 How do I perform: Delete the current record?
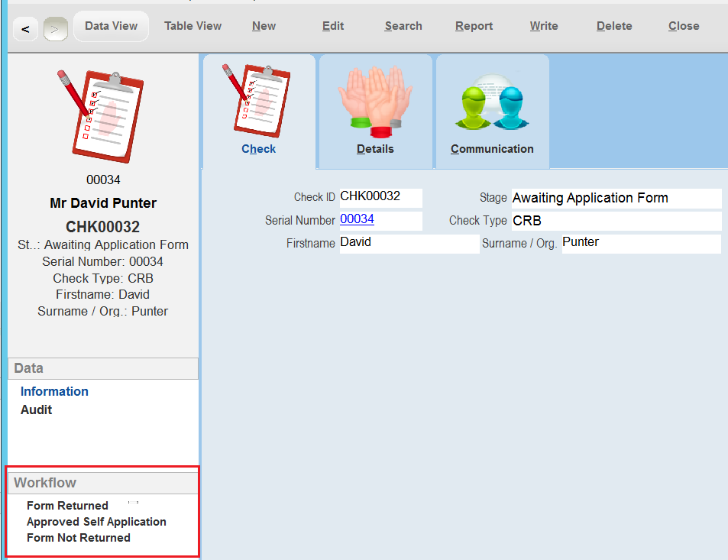point(613,25)
